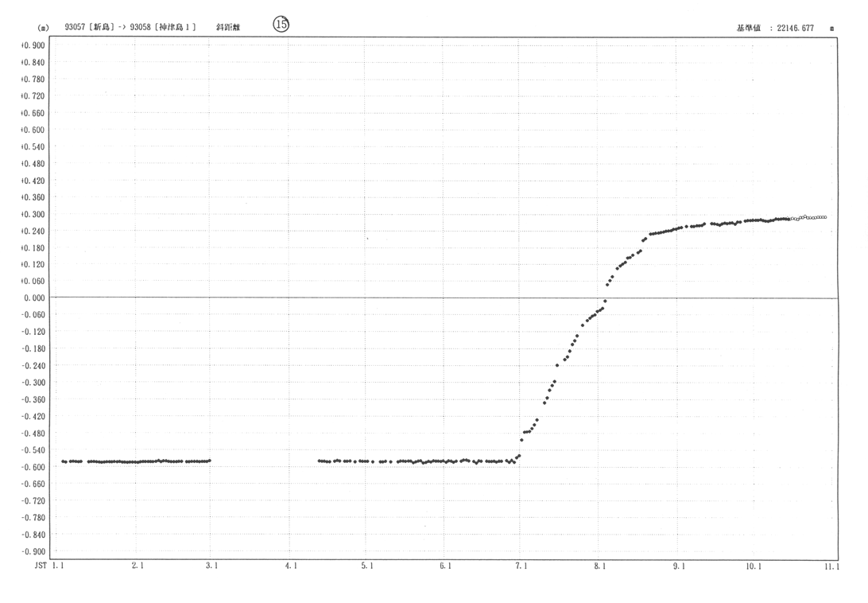This screenshot has width=868, height=603.
Task: Click the JST label on x-axis
Action: (x=41, y=566)
